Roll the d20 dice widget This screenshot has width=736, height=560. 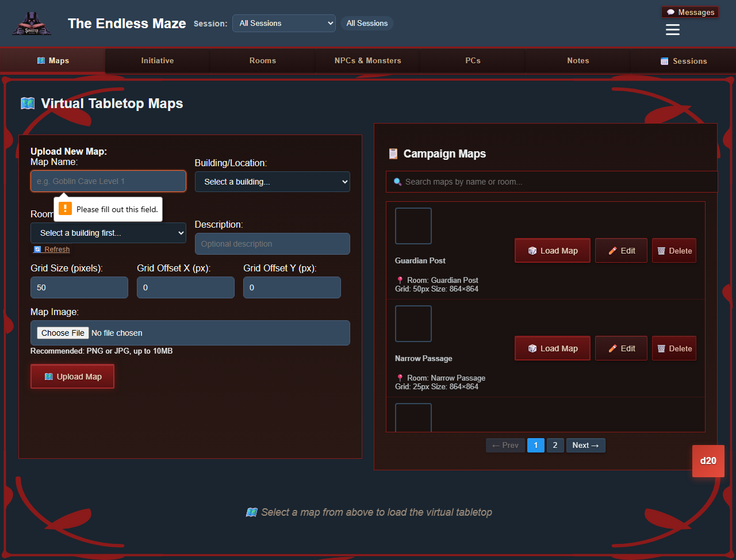(x=708, y=461)
